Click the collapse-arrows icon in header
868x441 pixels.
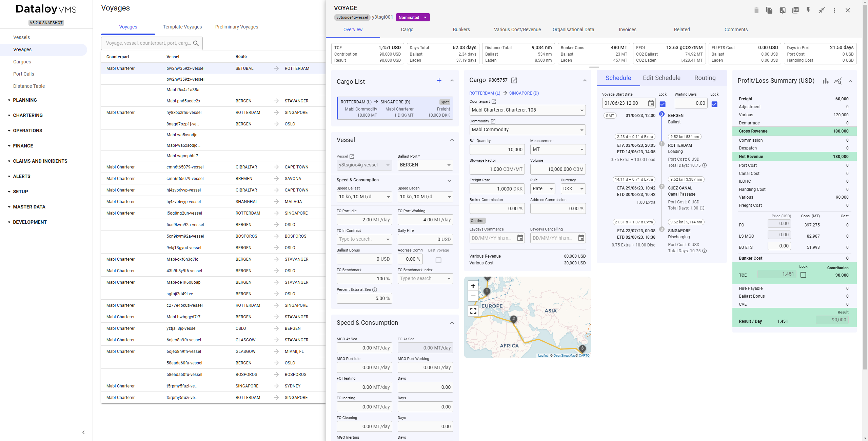821,10
